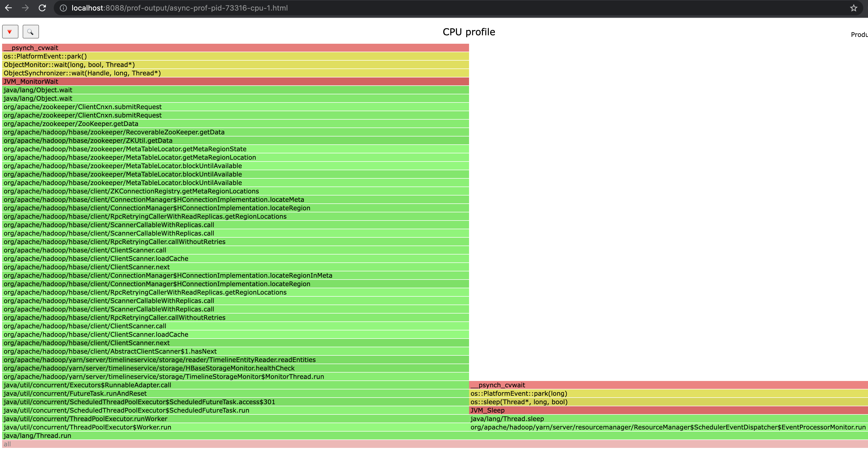Select the os::PlatformEvent::park(long) frame
This screenshot has height=450, width=868.
tap(668, 393)
